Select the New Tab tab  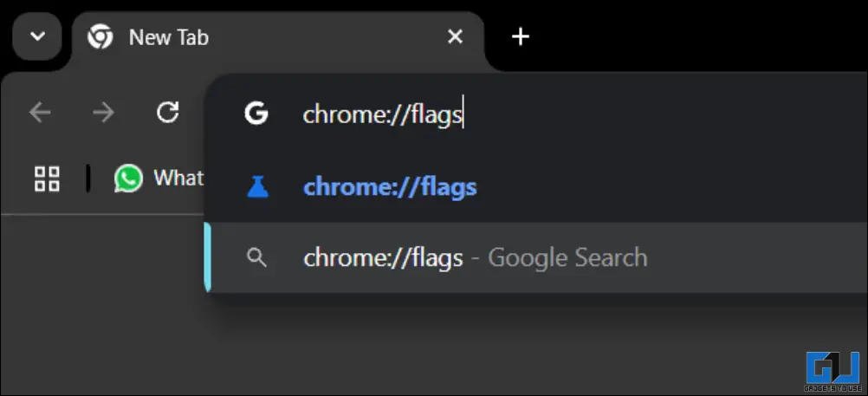pos(260,37)
